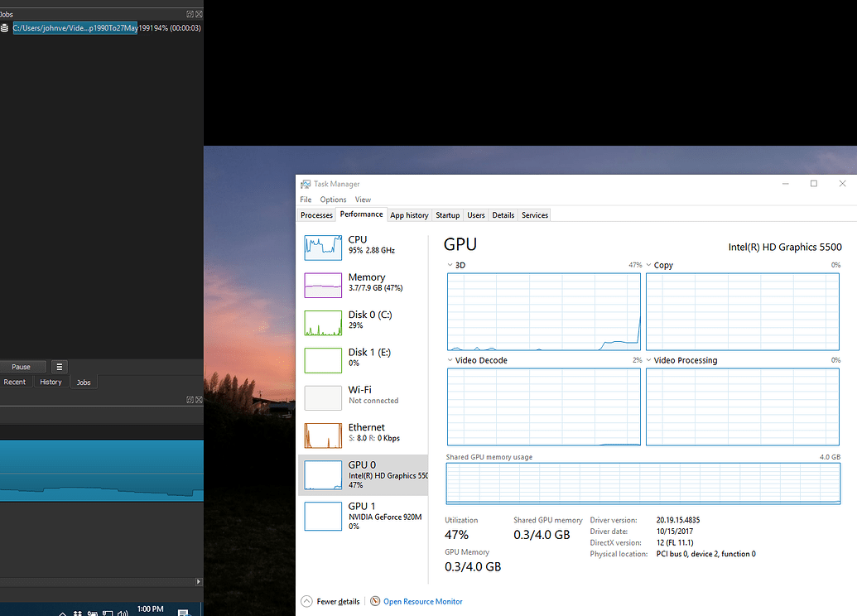Screen dimensions: 857x616
Task: Switch to the App history tab
Action: [x=408, y=214]
